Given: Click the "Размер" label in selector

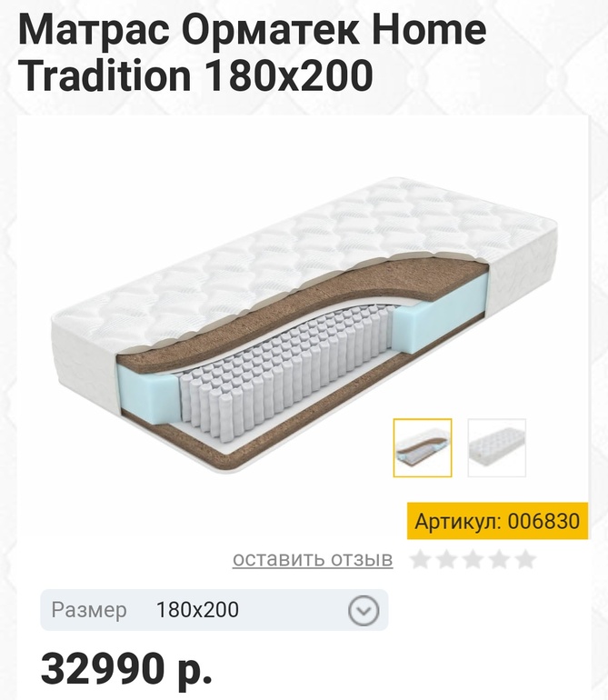Looking at the screenshot, I should coord(89,610).
